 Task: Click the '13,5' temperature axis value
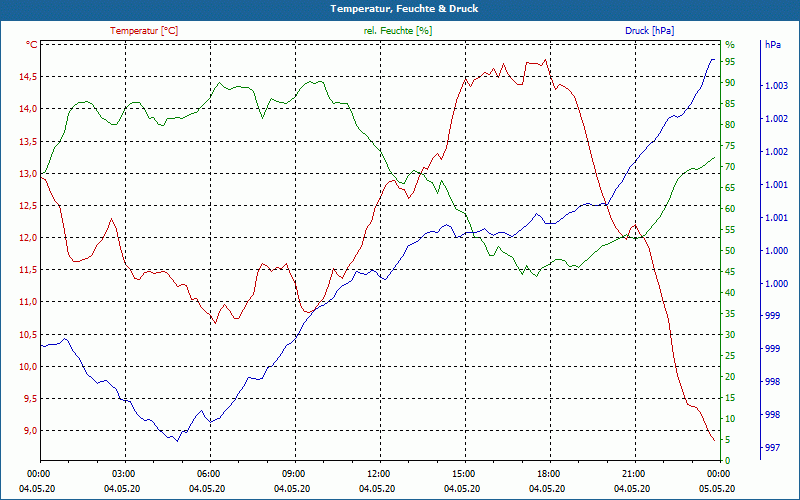(x=28, y=141)
